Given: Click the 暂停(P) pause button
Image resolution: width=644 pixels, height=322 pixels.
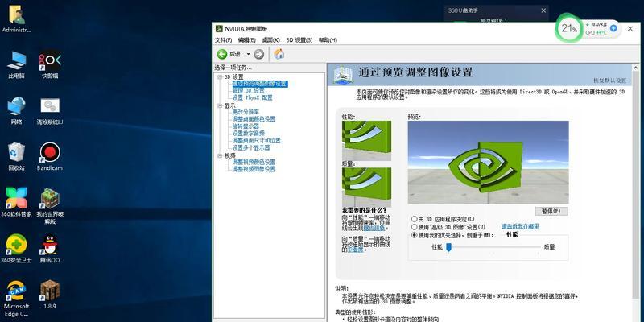Looking at the screenshot, I should pyautogui.click(x=551, y=211).
